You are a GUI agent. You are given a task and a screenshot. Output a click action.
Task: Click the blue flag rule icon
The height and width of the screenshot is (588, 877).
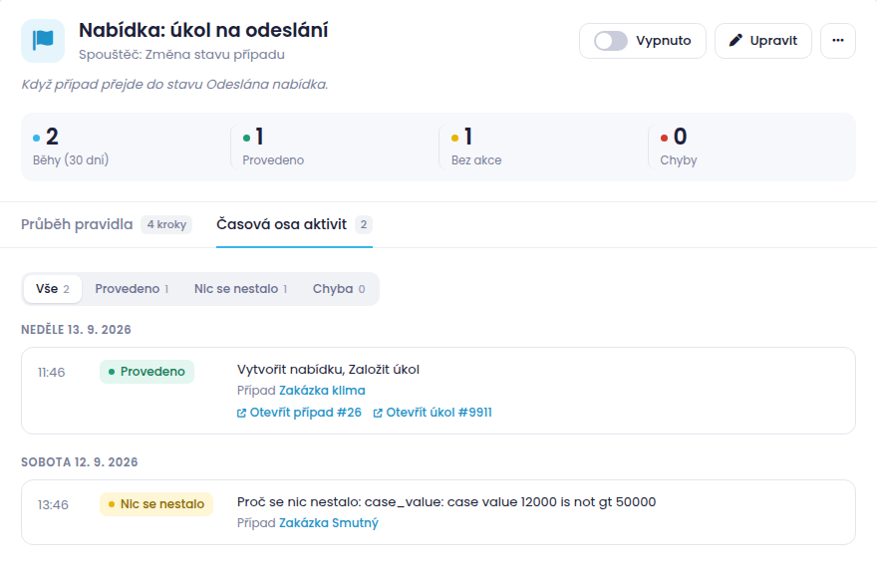(x=43, y=41)
